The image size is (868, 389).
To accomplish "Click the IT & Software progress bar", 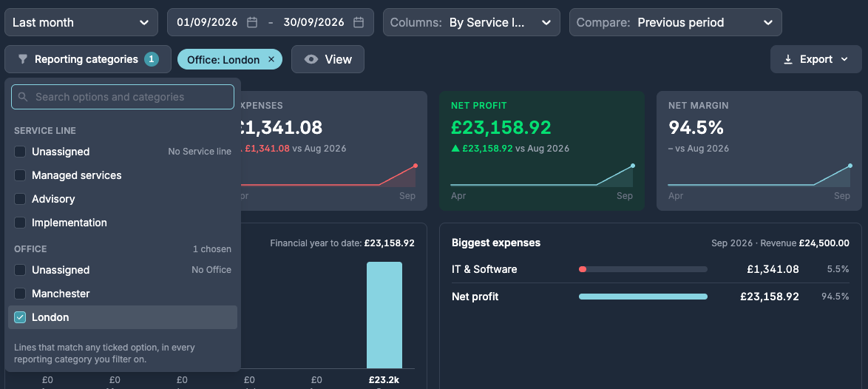I will click(x=643, y=269).
